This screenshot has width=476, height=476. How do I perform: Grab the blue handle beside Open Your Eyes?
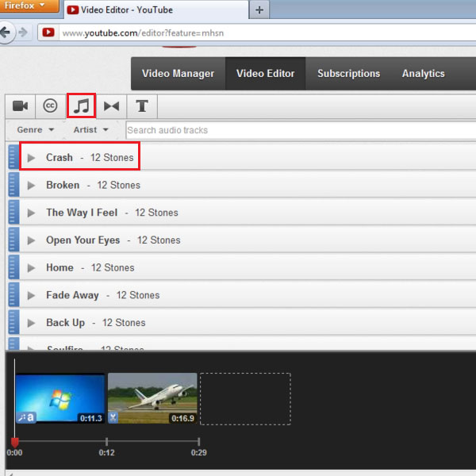(x=13, y=240)
